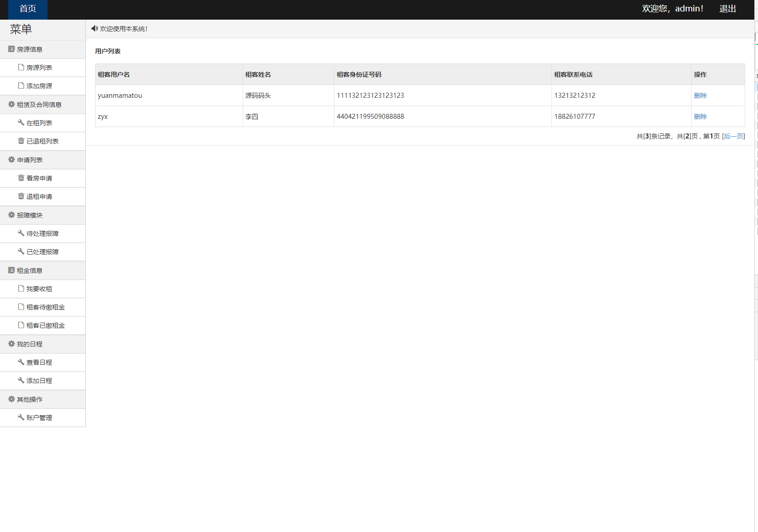The image size is (758, 532).
Task: Open 待处理报障 from the sidebar
Action: pyautogui.click(x=42, y=234)
